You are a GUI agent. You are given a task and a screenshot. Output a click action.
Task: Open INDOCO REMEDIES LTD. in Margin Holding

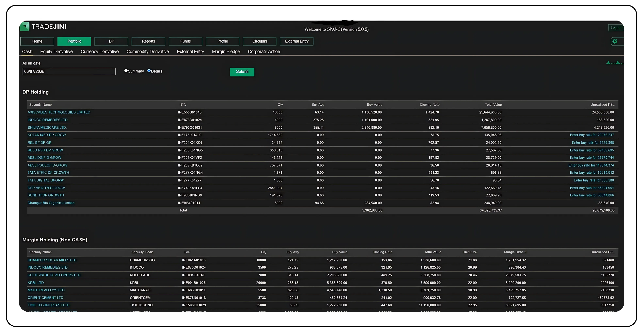pyautogui.click(x=48, y=268)
